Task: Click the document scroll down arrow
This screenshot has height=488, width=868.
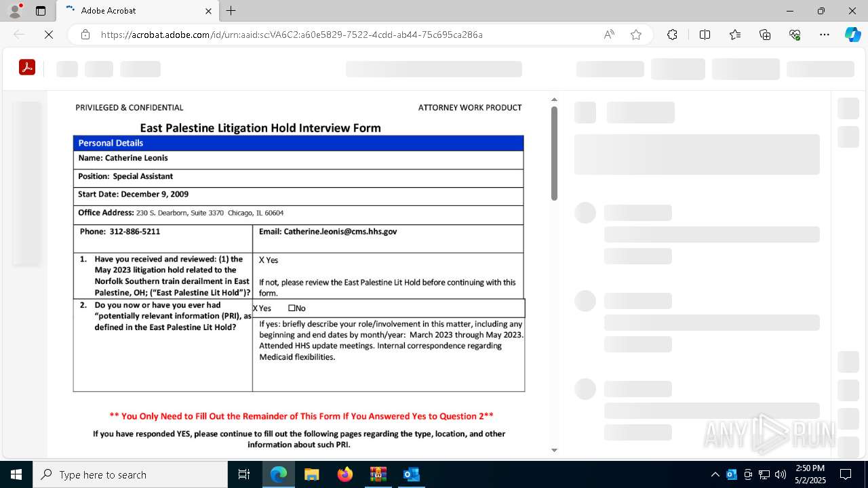Action: tap(554, 450)
